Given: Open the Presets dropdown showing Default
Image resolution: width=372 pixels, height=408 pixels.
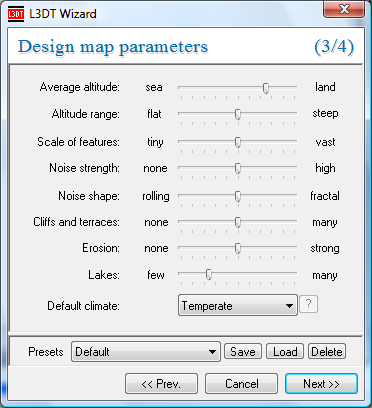Looking at the screenshot, I should click(x=146, y=352).
